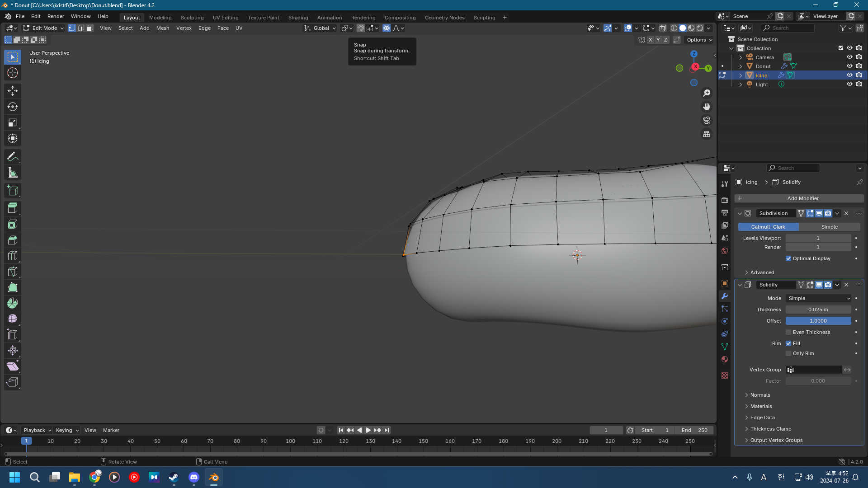Activate the Rotate tool
868x488 pixels.
[13, 107]
